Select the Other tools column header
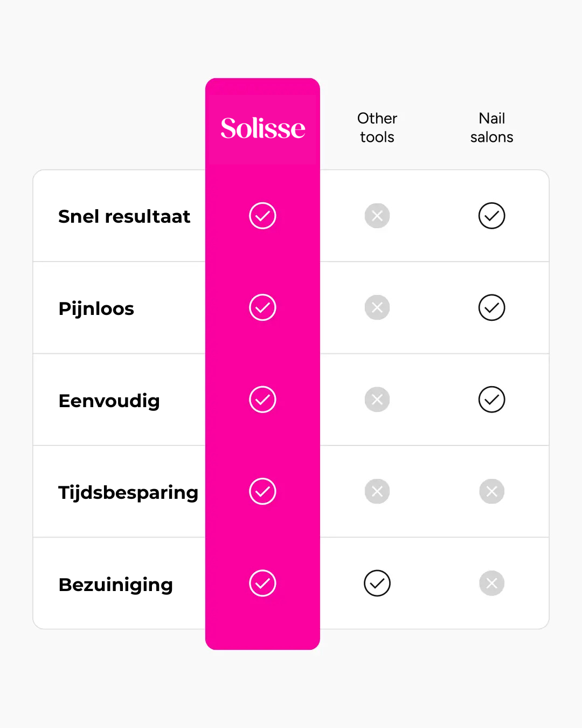This screenshot has height=728, width=582. pos(377,128)
